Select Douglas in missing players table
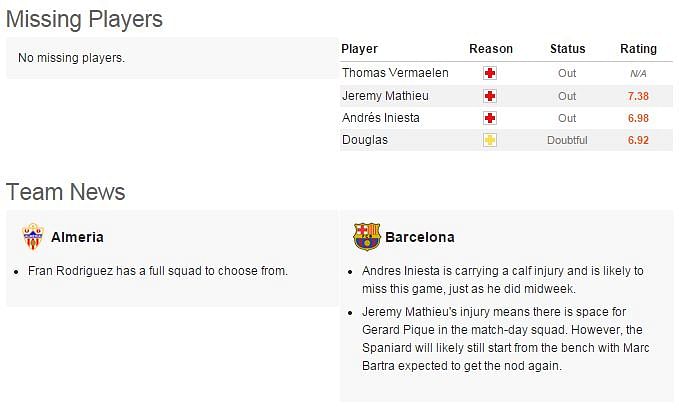This screenshot has width=679, height=409. [365, 140]
